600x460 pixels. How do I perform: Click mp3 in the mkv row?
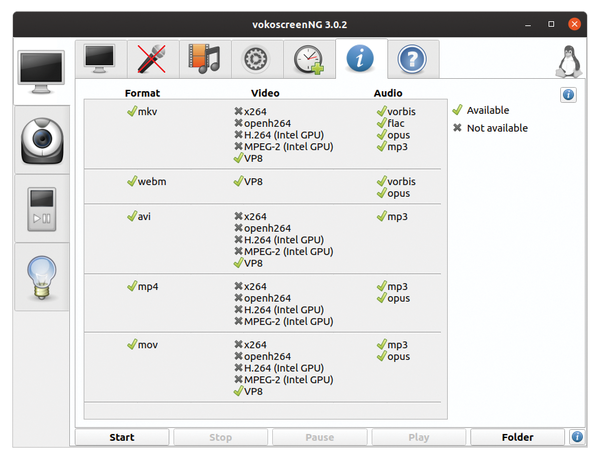(392, 147)
